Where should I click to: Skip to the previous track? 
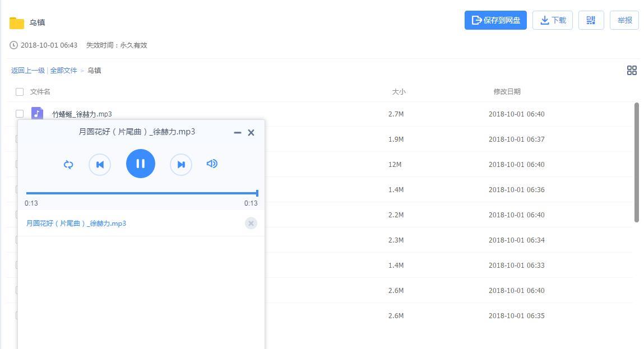coord(100,164)
